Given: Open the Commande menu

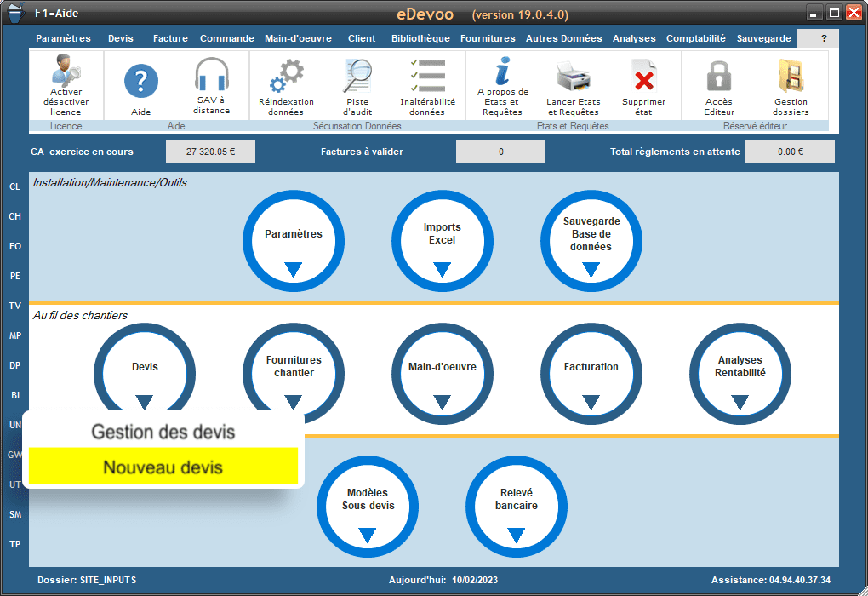Looking at the screenshot, I should coord(227,38).
